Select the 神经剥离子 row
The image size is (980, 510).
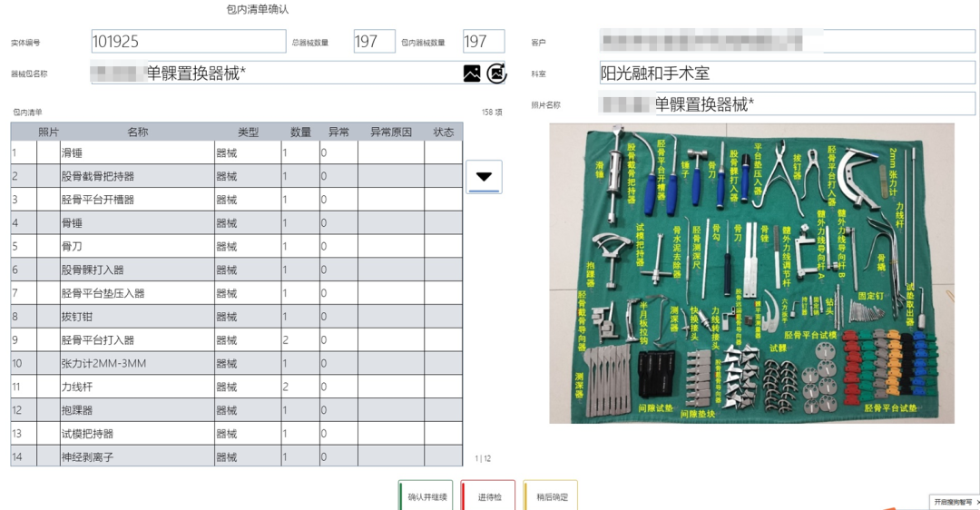click(x=237, y=456)
